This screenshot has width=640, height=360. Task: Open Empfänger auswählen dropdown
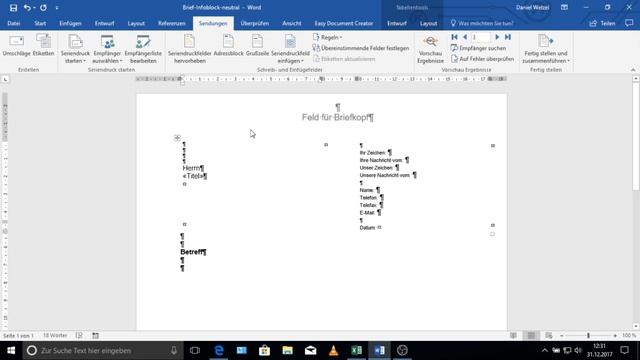pos(107,49)
